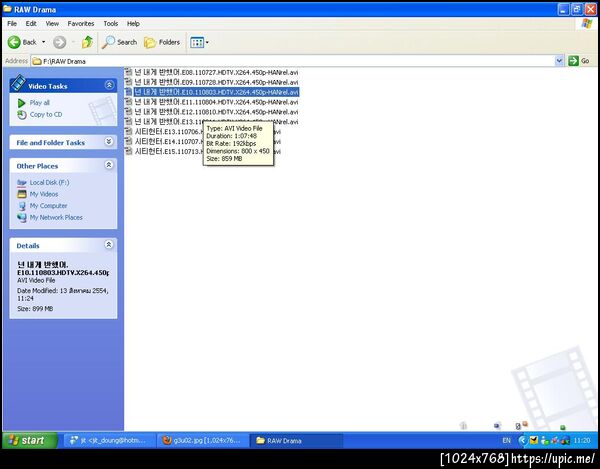Open the My Computer link
The height and width of the screenshot is (469, 600).
point(48,206)
